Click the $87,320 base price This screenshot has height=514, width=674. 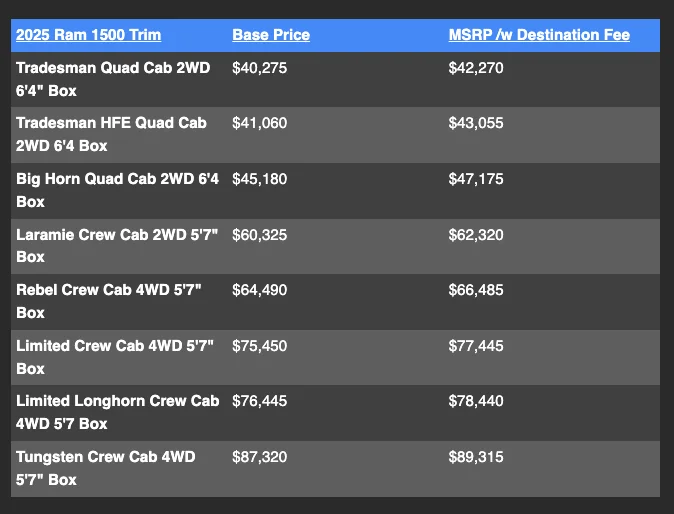click(260, 456)
